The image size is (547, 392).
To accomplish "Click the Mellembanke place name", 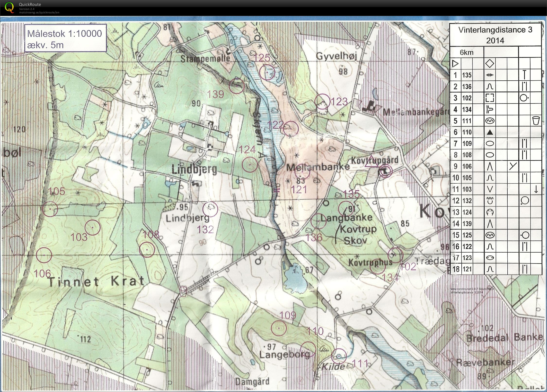I will click(318, 167).
